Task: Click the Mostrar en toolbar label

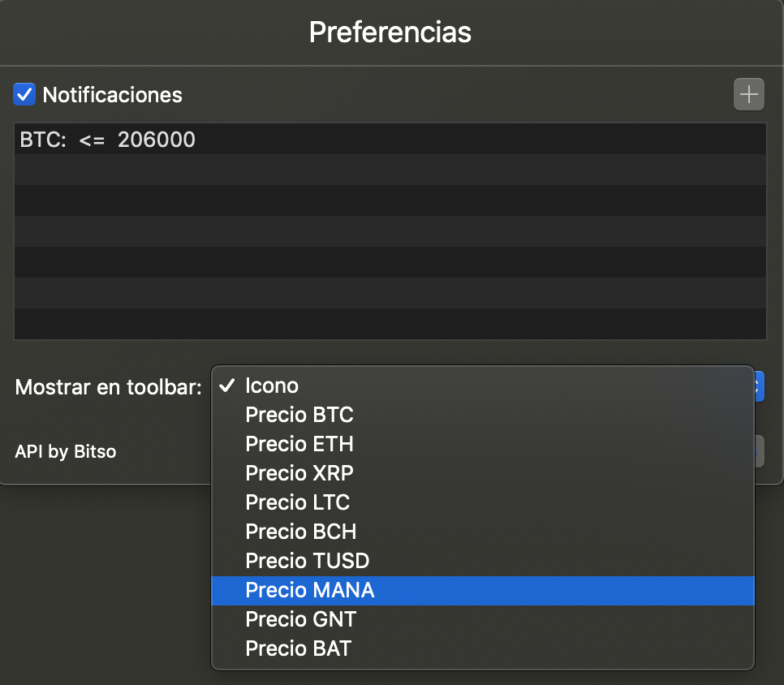Action: 109,387
